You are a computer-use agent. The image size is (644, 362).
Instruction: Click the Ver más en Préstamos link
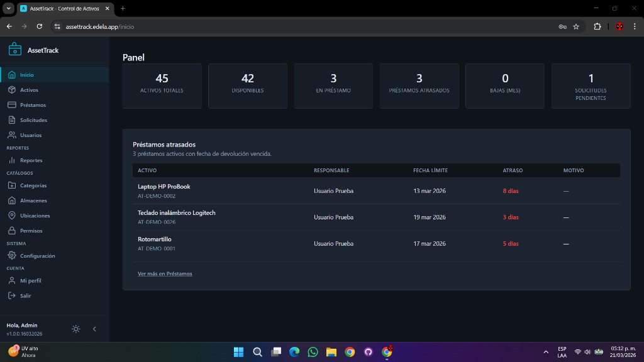pyautogui.click(x=165, y=274)
